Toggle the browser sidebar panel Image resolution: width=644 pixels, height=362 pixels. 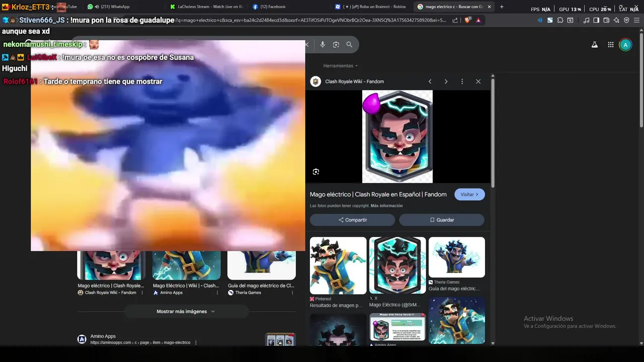pyautogui.click(x=596, y=20)
